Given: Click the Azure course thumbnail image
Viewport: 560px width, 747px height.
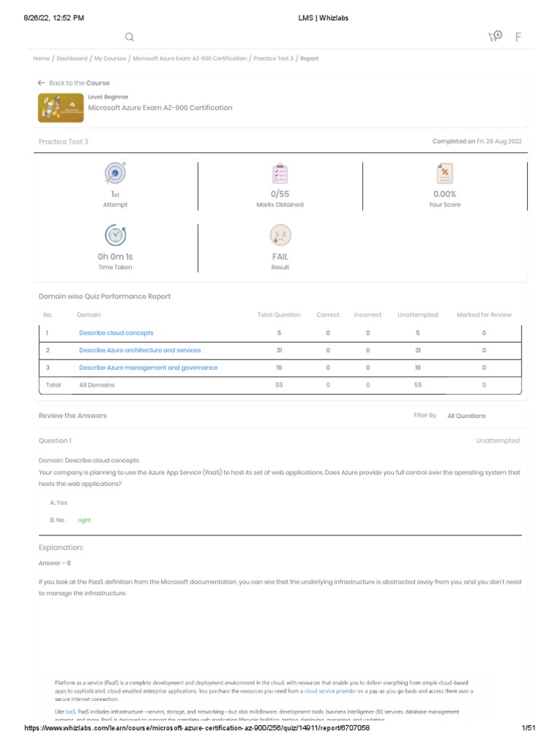Looking at the screenshot, I should point(60,108).
